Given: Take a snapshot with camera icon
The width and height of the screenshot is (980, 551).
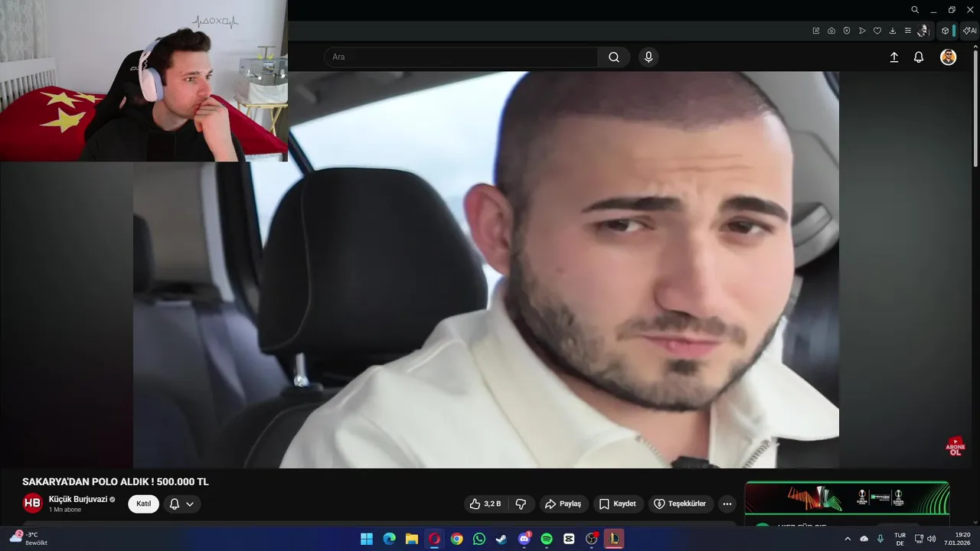Looking at the screenshot, I should click(x=831, y=31).
